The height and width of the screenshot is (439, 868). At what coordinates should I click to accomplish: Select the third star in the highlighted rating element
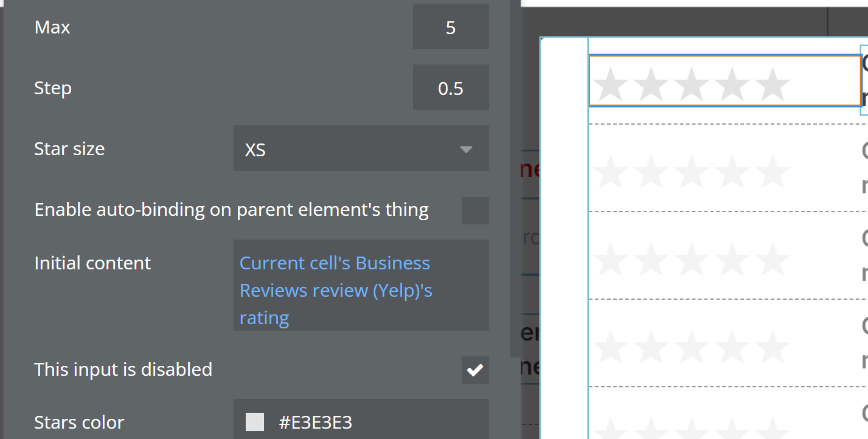coord(692,84)
